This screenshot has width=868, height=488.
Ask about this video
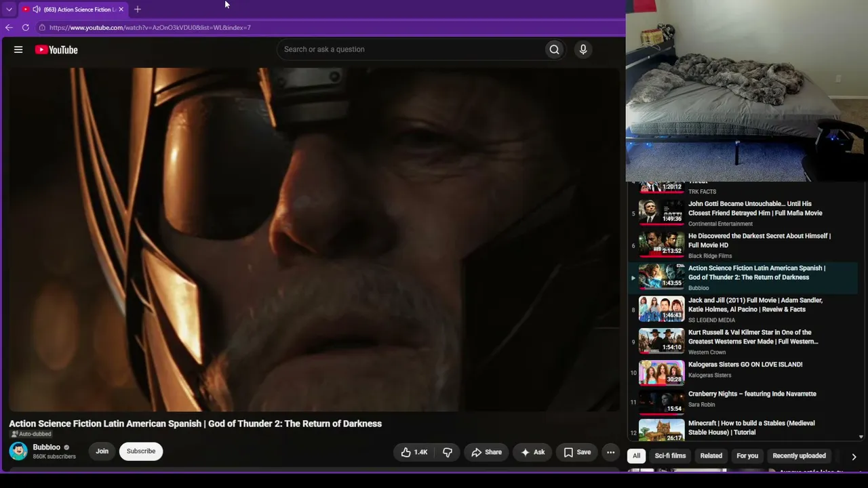532,452
